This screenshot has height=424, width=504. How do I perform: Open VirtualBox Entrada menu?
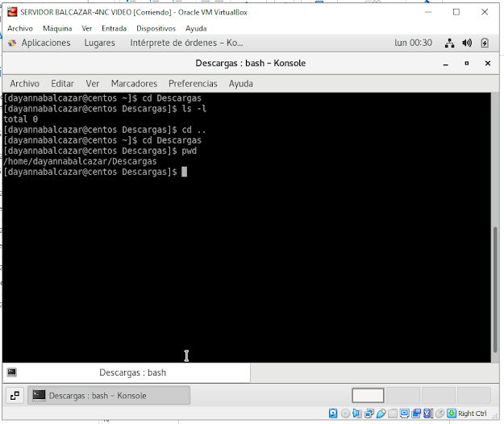(x=115, y=28)
